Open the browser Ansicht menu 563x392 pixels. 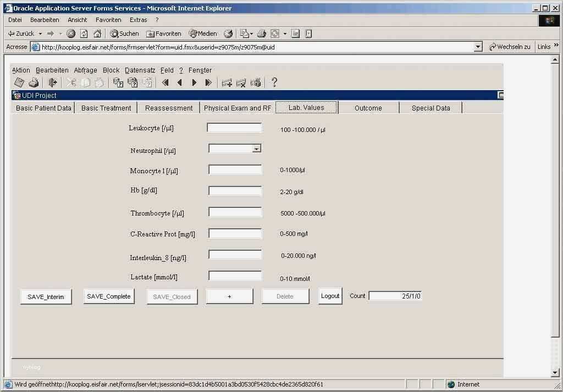click(78, 20)
